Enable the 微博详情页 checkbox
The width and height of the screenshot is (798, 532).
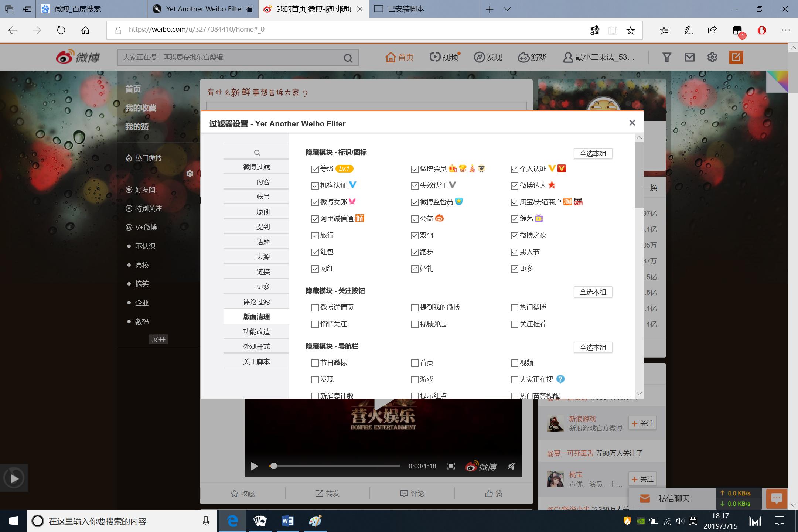point(315,307)
